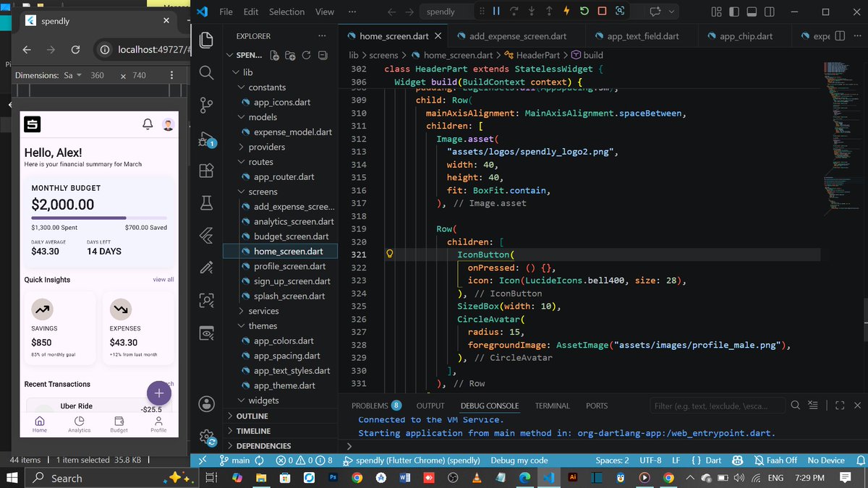Open budget_screen.dart in Explorer
Image resolution: width=868 pixels, height=488 pixels.
[x=292, y=236]
